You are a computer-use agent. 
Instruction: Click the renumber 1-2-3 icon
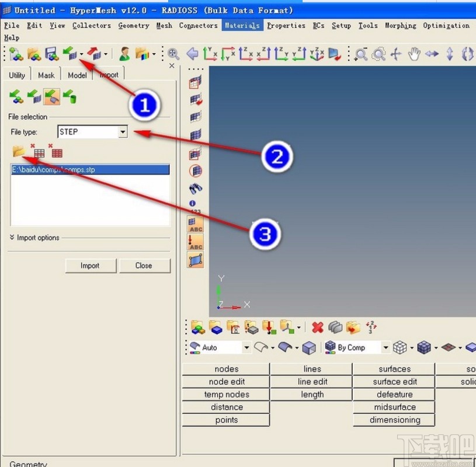[x=371, y=327]
